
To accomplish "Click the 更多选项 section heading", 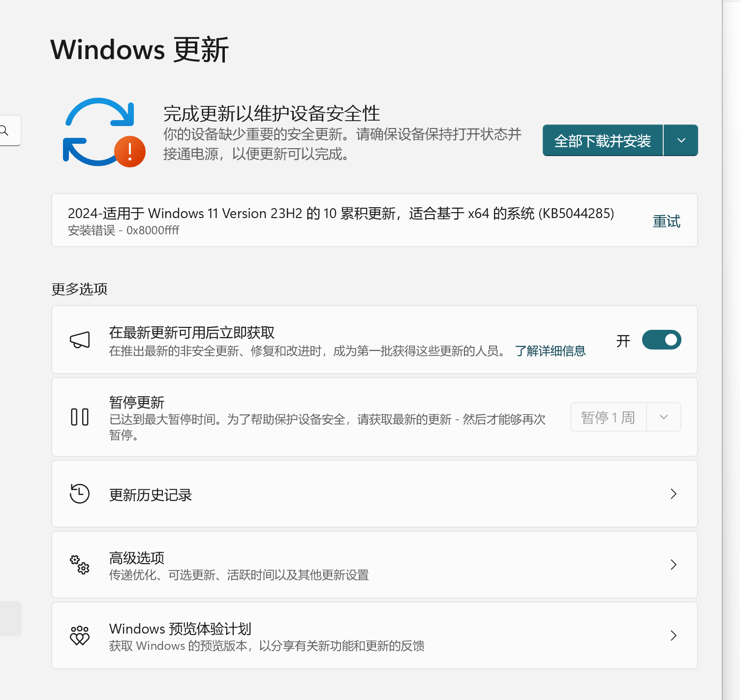I will [79, 289].
